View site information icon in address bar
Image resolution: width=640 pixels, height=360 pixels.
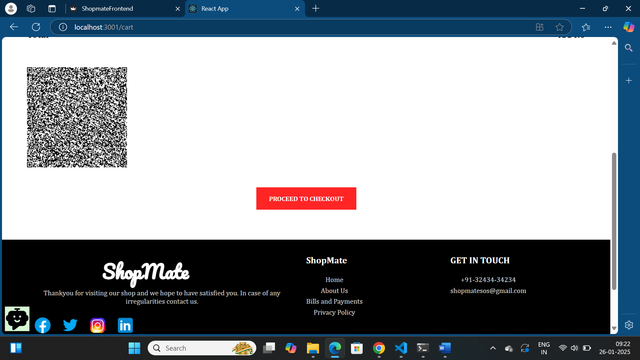click(63, 27)
